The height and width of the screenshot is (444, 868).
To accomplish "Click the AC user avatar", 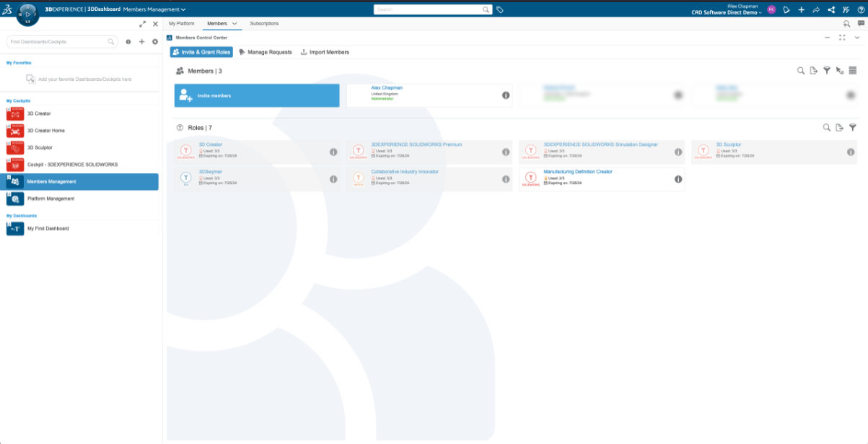I will tap(772, 10).
